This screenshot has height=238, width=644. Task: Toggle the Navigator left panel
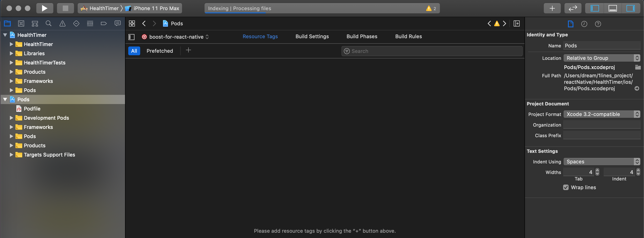[595, 8]
